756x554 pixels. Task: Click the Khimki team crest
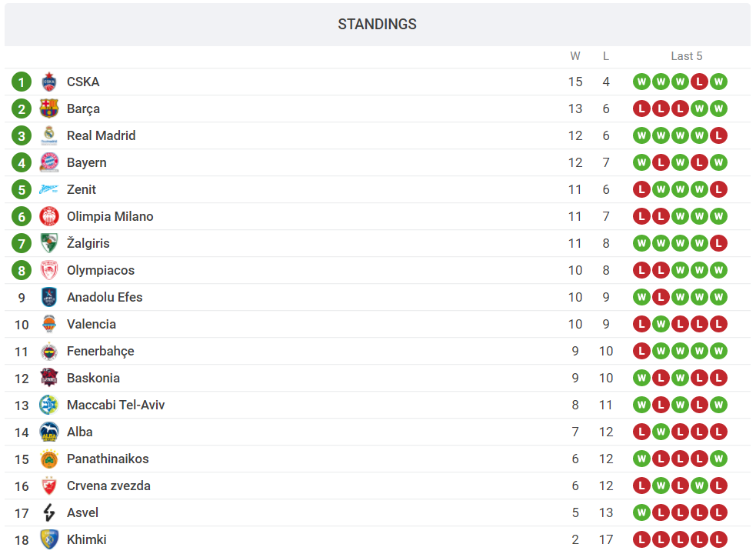[x=49, y=539]
